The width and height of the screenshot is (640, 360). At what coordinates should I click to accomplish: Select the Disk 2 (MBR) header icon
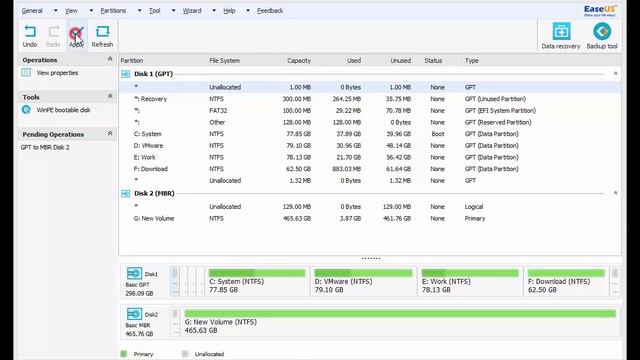[126, 193]
